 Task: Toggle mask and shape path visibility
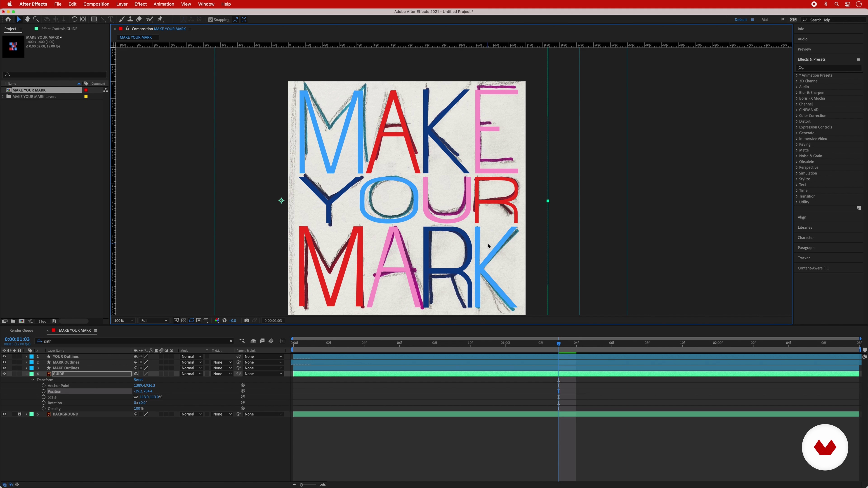191,321
